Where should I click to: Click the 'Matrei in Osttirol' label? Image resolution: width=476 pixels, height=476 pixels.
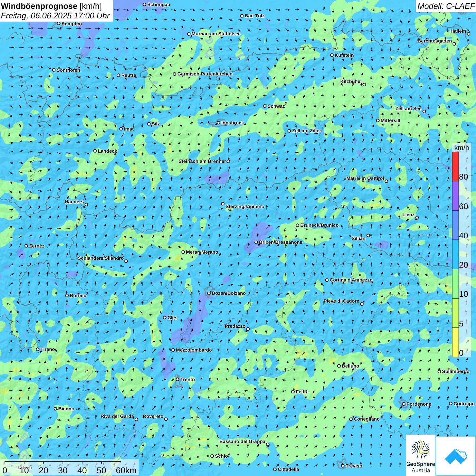click(x=365, y=178)
